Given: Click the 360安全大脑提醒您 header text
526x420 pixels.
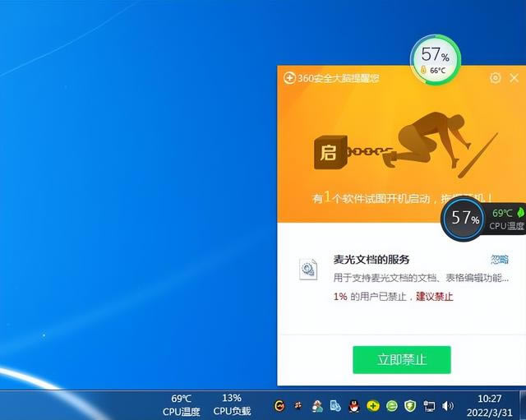Looking at the screenshot, I should point(339,78).
